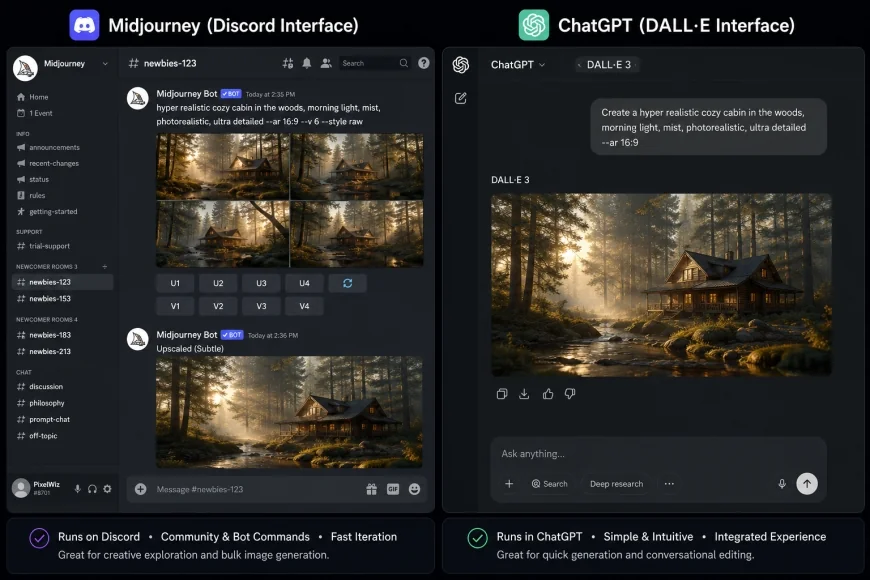
Task: Click the ChatGPT logo in the sidebar
Action: coord(461,65)
